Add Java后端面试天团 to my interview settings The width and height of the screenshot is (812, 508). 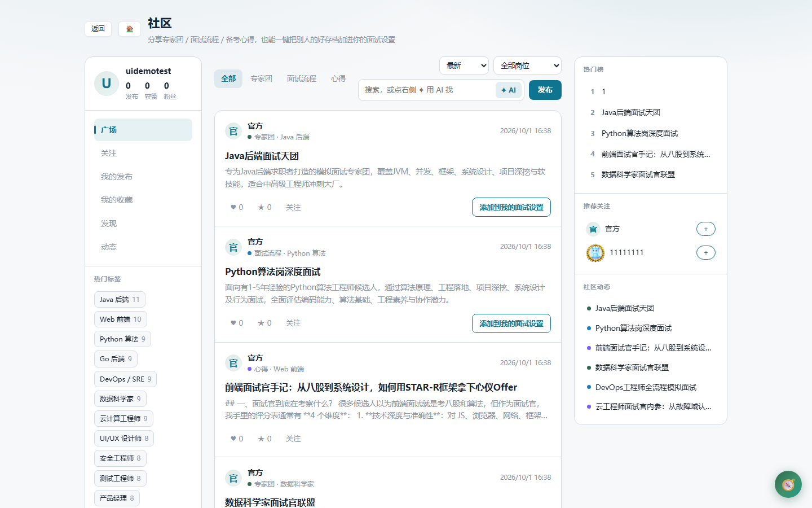pyautogui.click(x=511, y=207)
